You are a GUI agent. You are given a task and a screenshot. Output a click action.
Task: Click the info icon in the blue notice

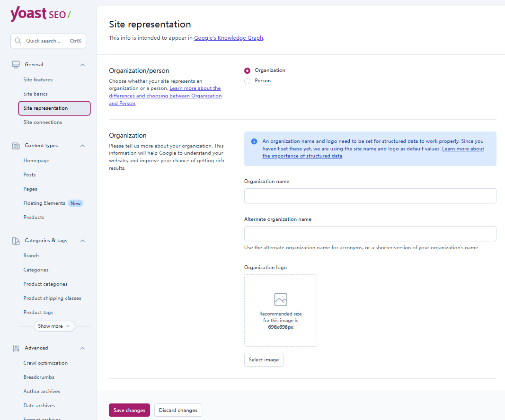pyautogui.click(x=254, y=141)
